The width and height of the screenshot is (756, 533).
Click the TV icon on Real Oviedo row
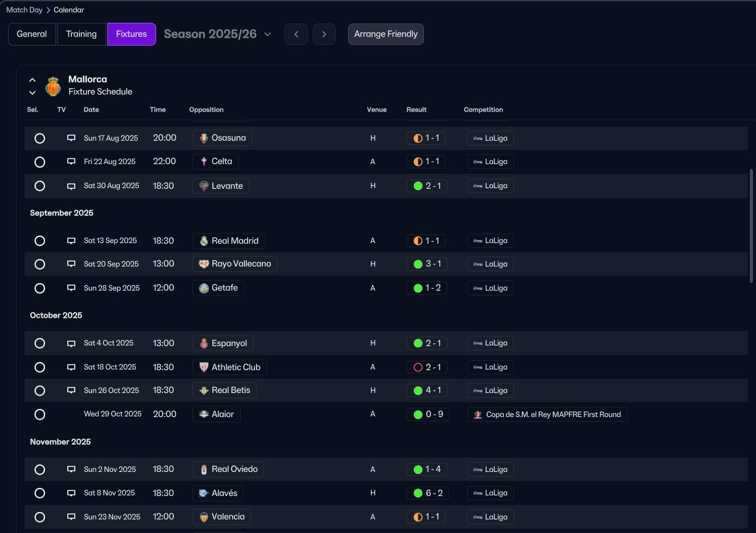click(x=72, y=469)
